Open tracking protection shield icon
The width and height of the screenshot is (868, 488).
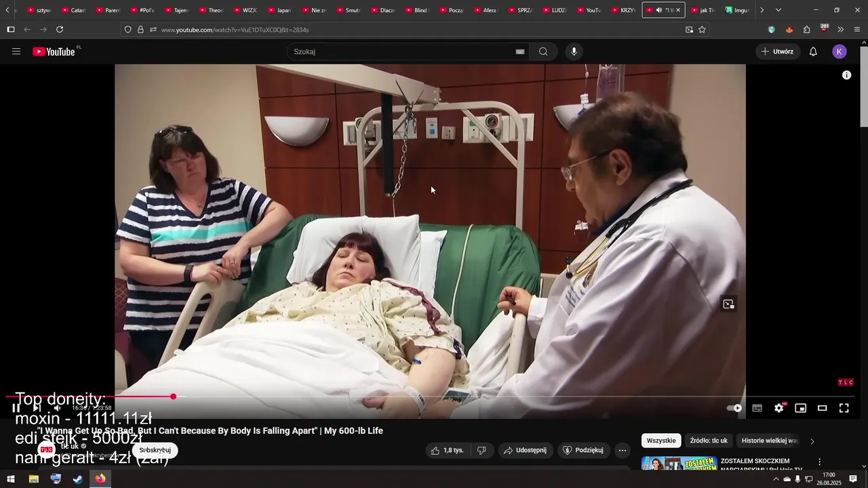127,30
